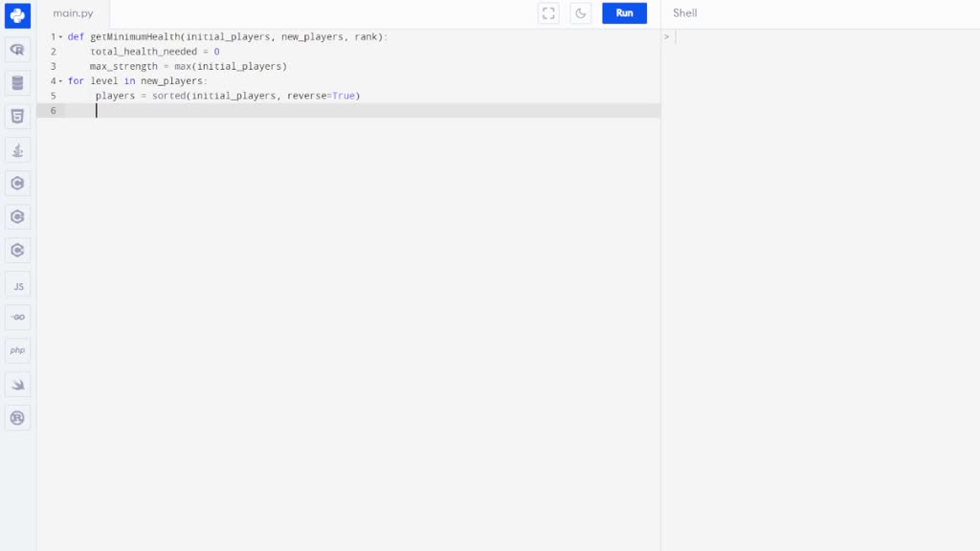
Task: Switch to the R language compiler
Action: 17,50
